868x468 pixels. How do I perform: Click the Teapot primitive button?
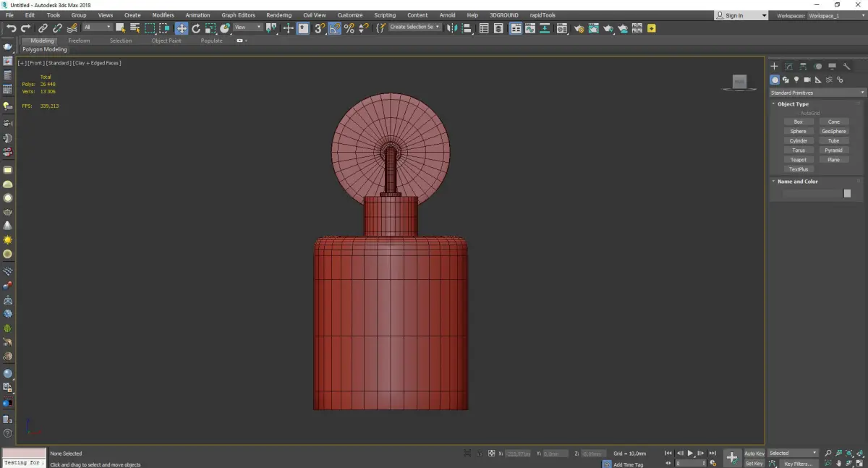coord(798,160)
